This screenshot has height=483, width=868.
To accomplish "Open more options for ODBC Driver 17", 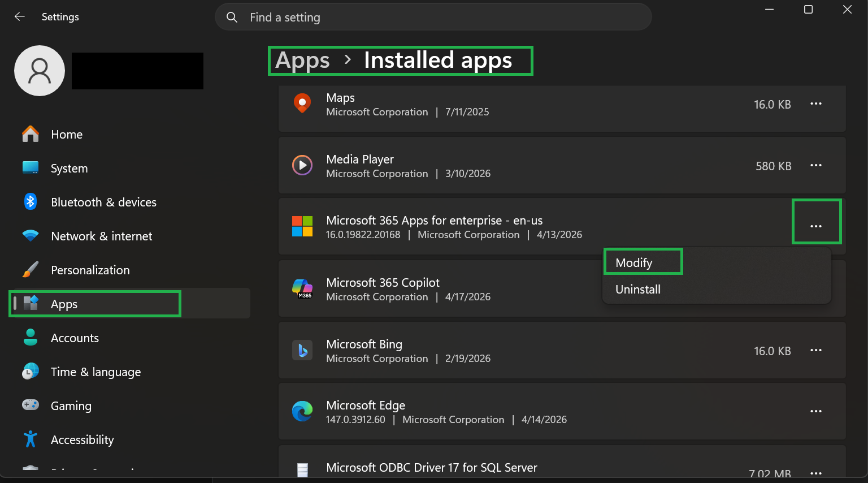I will click(816, 473).
